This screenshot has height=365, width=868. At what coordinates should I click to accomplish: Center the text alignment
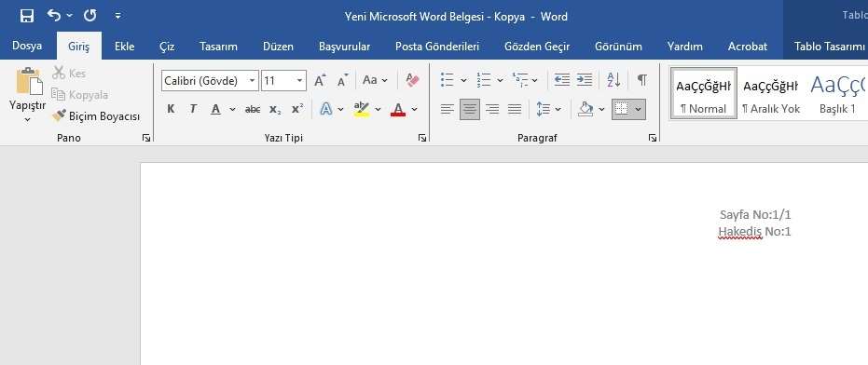pos(470,109)
